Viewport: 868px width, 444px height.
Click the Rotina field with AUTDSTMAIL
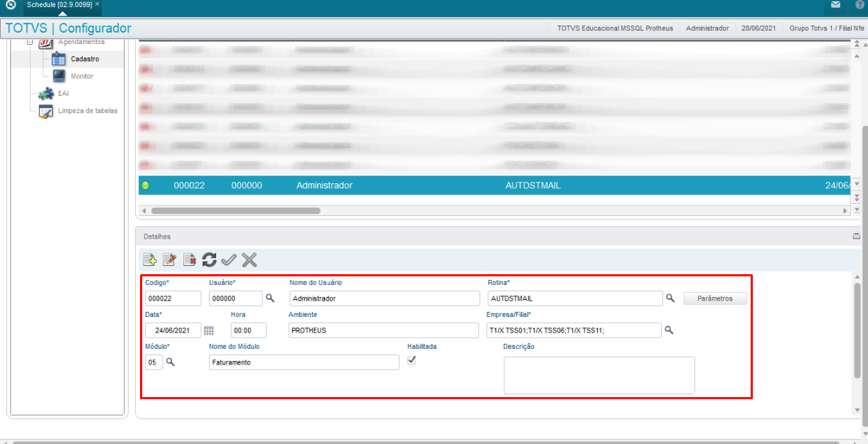tap(575, 298)
